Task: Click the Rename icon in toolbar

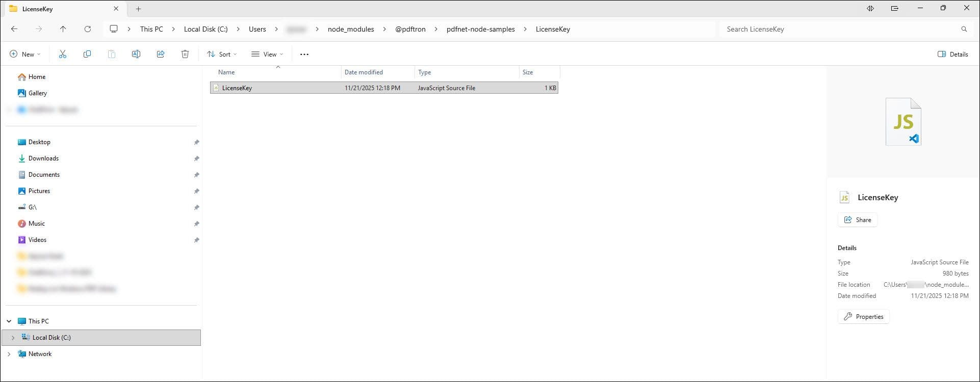Action: [136, 54]
